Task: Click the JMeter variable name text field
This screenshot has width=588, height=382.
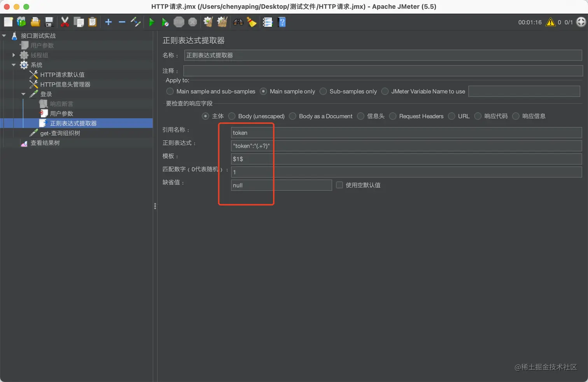Action: (x=524, y=91)
